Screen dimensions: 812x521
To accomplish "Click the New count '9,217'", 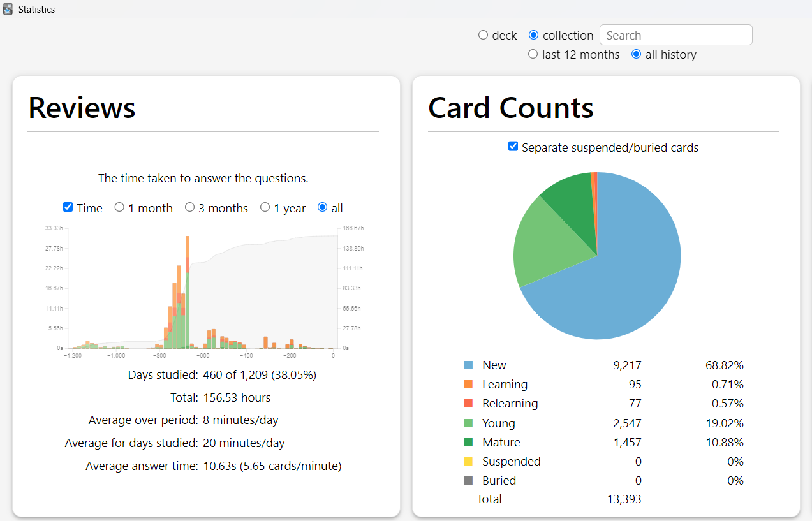I will click(x=627, y=365).
